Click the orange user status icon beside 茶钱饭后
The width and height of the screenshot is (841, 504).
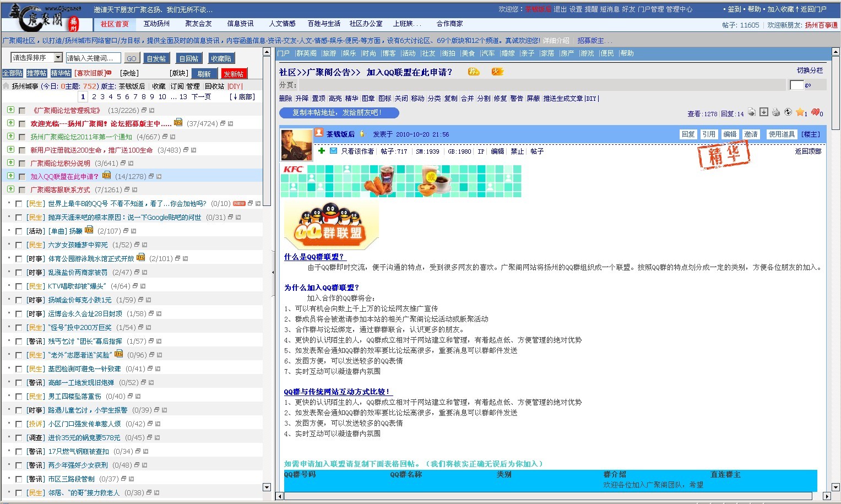coord(319,133)
